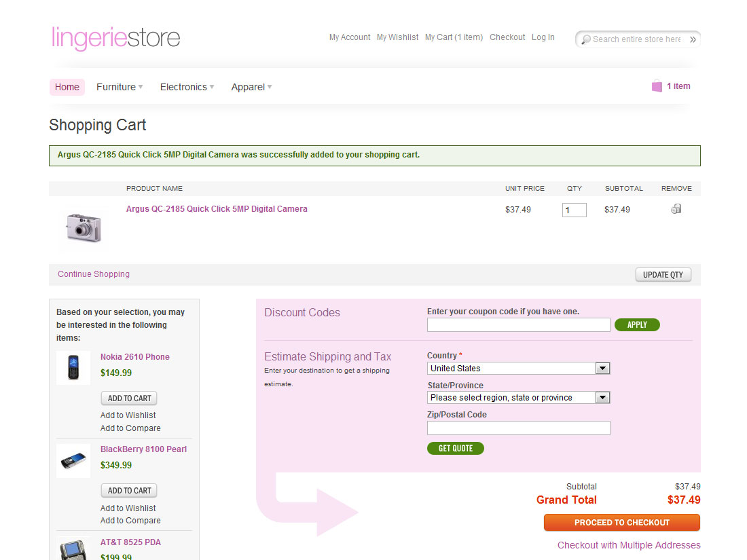Click the Nokia $149.99 price
Screen dimensions: 747x560
coord(115,373)
